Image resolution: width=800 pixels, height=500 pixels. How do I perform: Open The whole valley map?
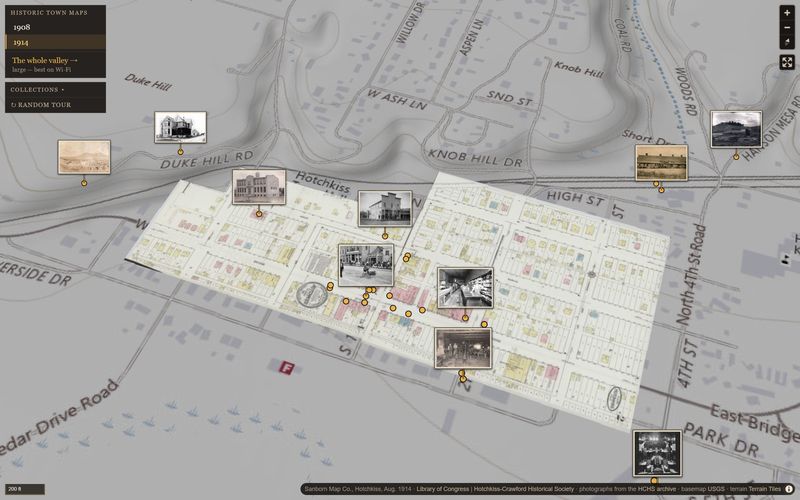(x=55, y=64)
